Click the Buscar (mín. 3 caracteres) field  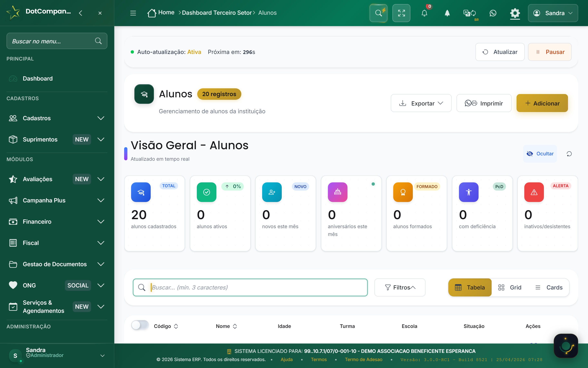click(250, 287)
